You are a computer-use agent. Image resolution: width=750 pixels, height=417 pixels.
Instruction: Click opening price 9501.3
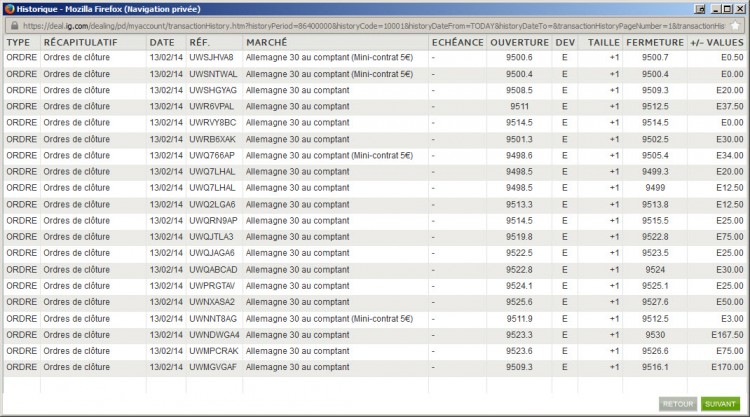[x=519, y=139]
